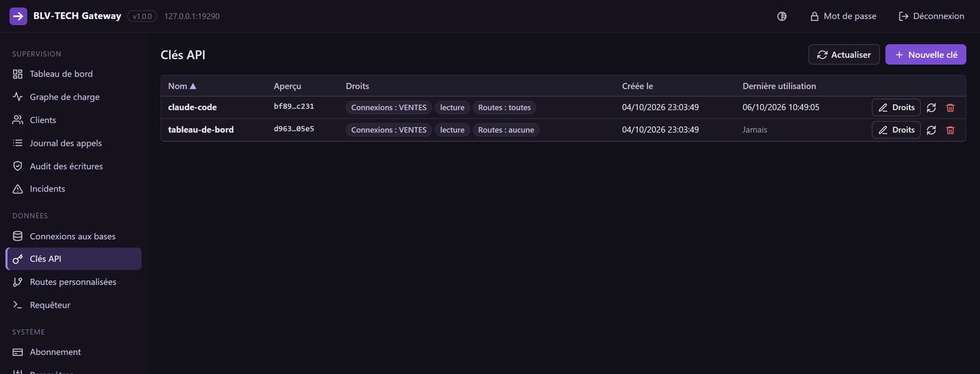The image size is (980, 374).
Task: Select Clés API in sidebar
Action: click(x=73, y=259)
